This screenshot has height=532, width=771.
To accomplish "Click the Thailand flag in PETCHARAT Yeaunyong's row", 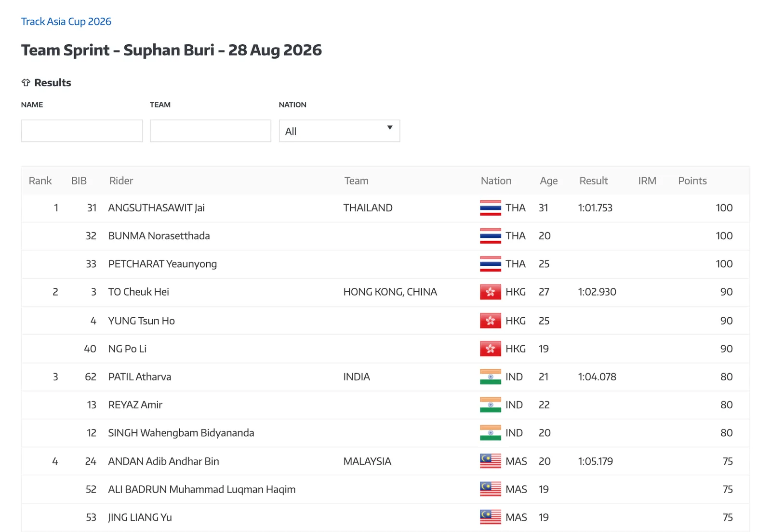I will click(x=491, y=264).
